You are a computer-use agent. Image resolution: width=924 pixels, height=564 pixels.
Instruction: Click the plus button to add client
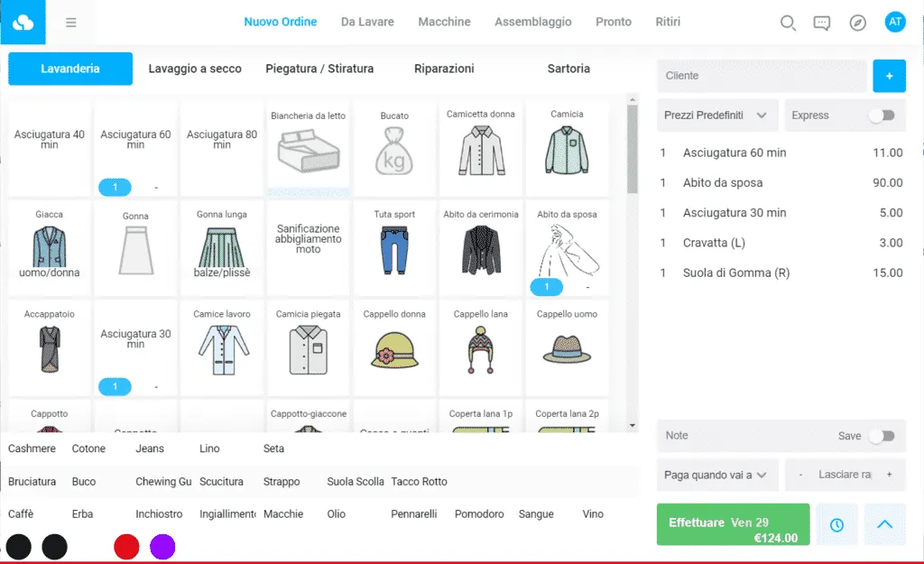click(889, 76)
